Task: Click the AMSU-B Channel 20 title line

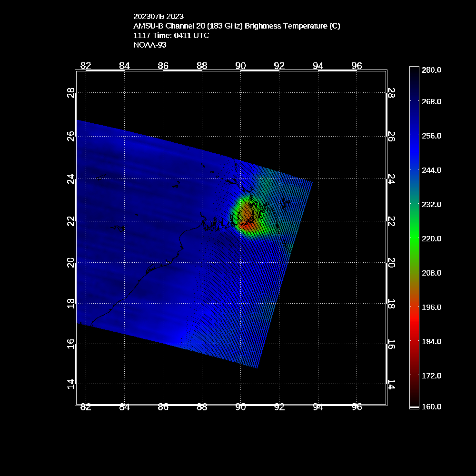Action: [237, 26]
